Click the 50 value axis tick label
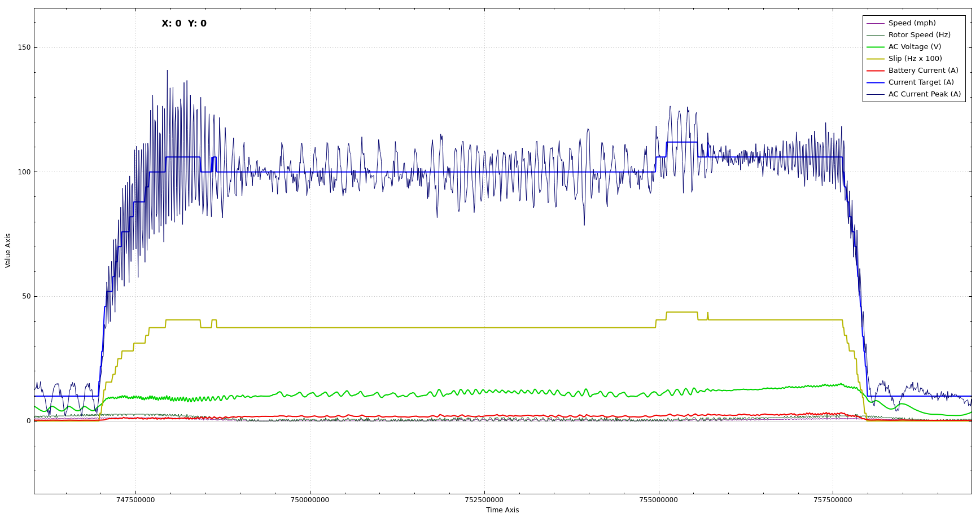The image size is (980, 518). (x=27, y=296)
